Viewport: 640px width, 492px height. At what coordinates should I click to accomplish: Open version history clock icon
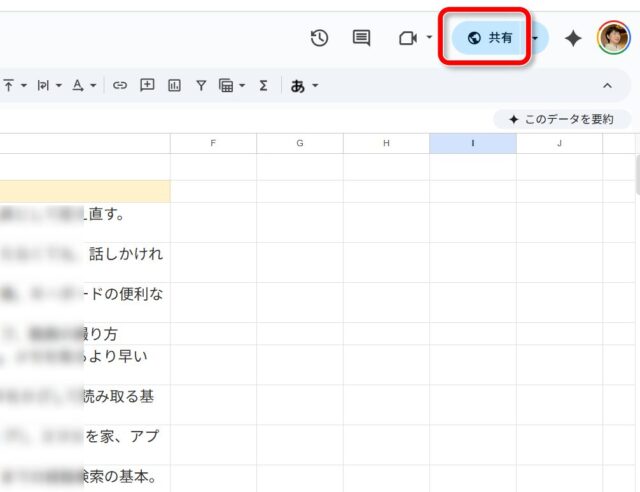point(319,38)
